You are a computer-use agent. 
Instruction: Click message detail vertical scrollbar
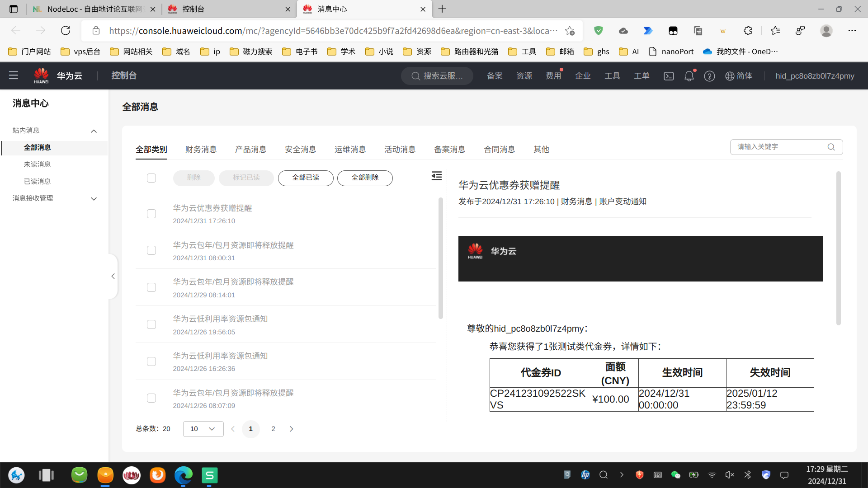click(x=838, y=248)
